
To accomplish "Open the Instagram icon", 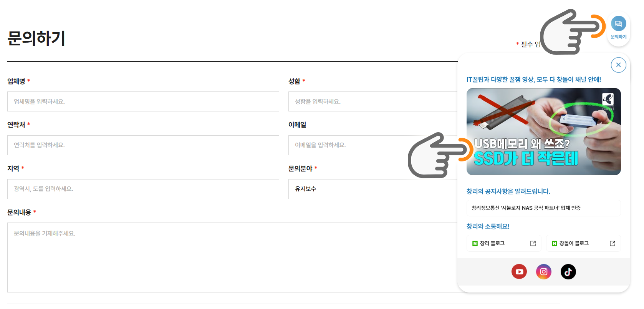I will tap(544, 272).
